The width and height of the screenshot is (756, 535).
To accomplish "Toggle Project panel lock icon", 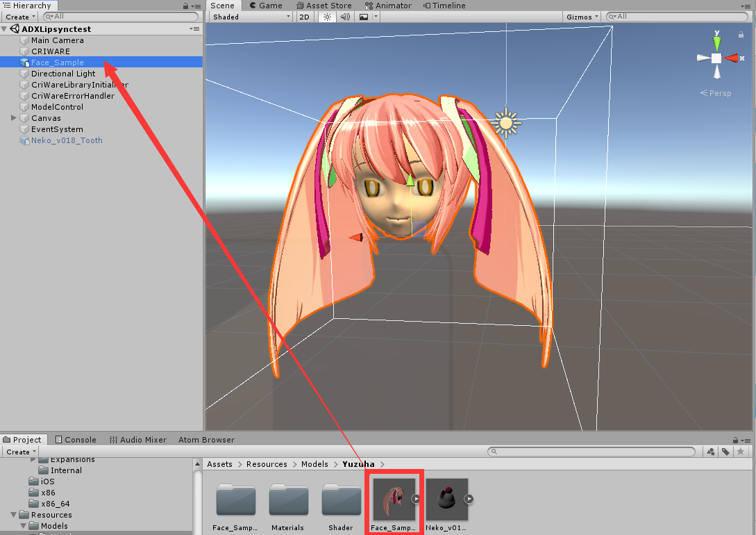I will [735, 441].
